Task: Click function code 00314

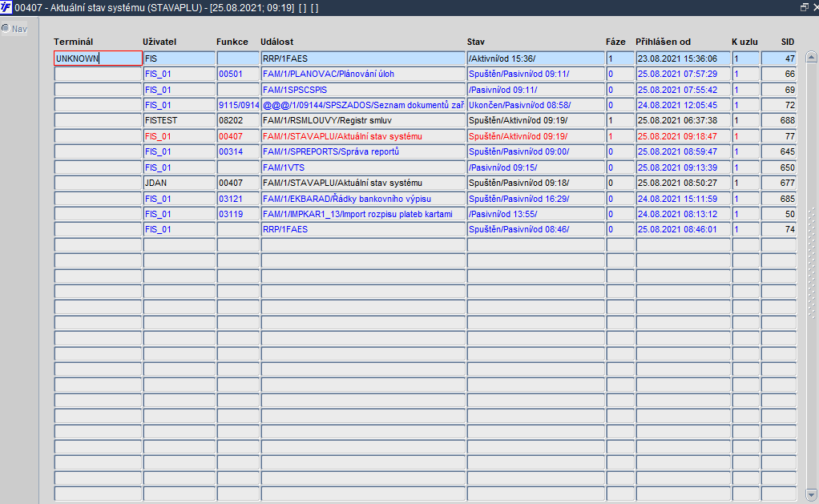Action: click(x=238, y=151)
